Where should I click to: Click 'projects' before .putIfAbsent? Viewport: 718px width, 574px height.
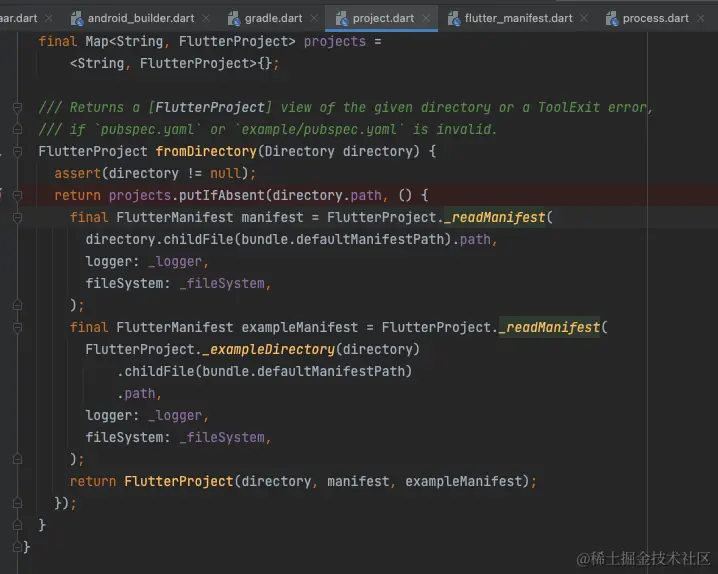point(140,195)
